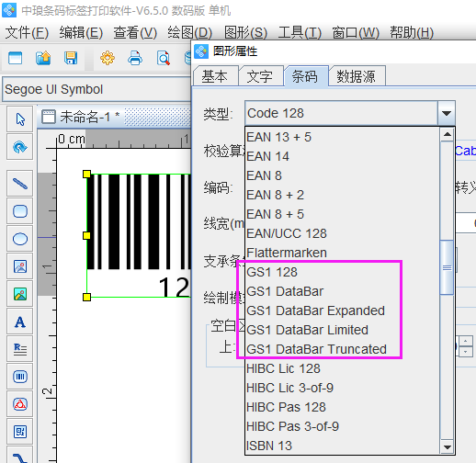
Task: Choose HIBC Pas 3-of-9 from list
Action: pos(343,426)
